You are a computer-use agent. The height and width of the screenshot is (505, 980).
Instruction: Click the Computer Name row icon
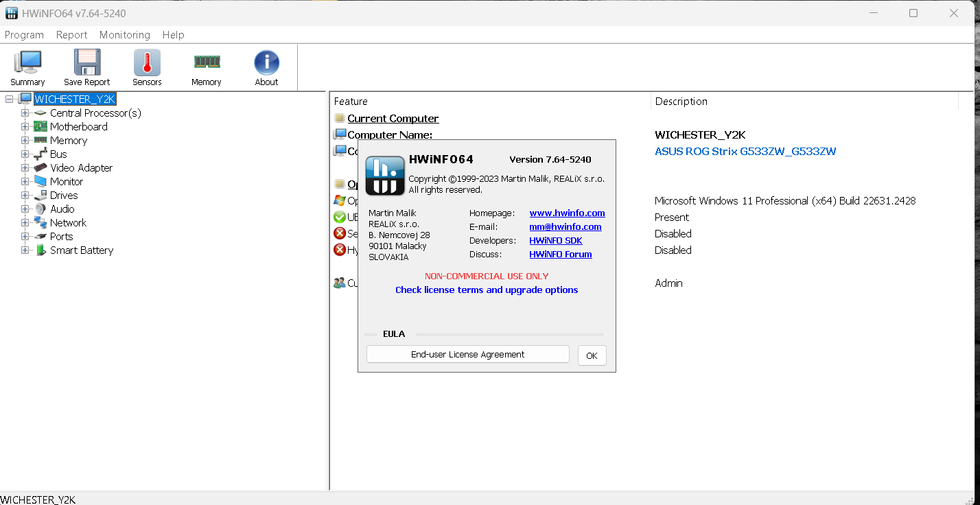340,135
